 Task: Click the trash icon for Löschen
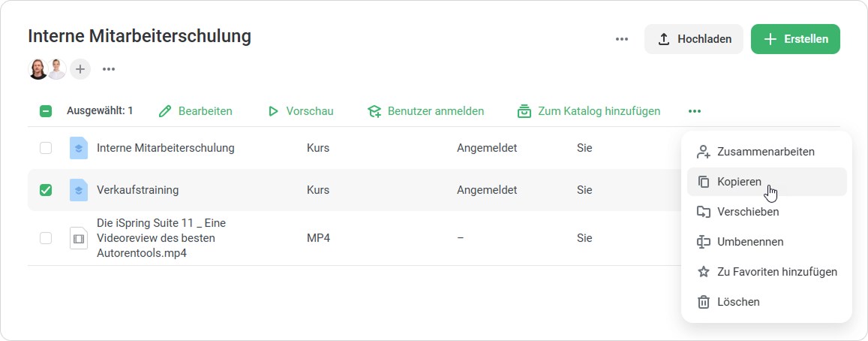[x=704, y=302]
